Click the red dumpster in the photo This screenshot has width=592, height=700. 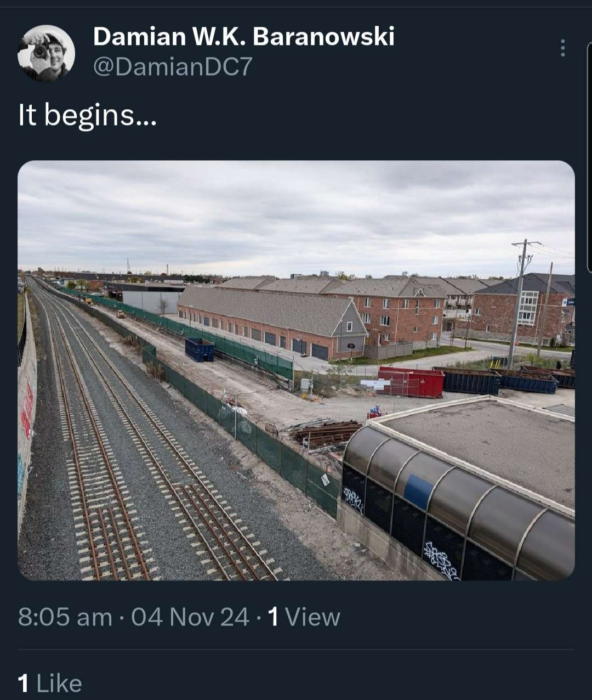(412, 382)
